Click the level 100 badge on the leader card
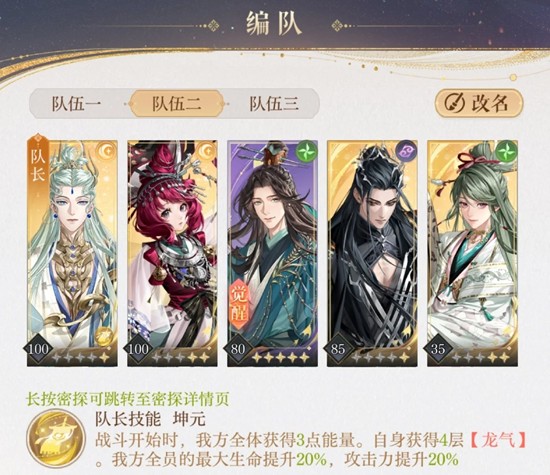The image size is (550, 475). (x=39, y=349)
